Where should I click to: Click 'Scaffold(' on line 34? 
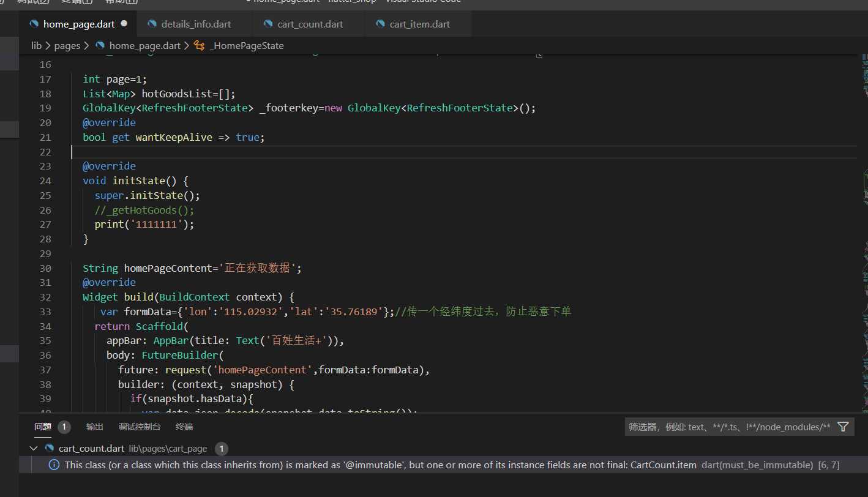[x=162, y=326]
